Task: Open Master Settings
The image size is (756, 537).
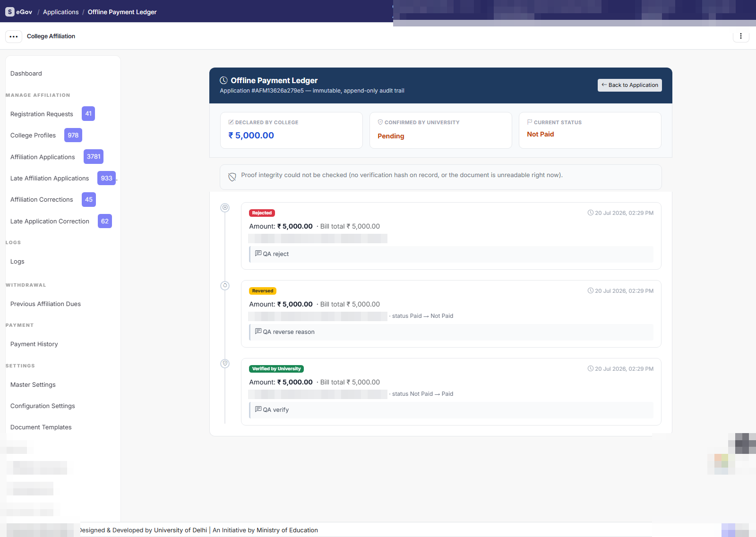Action: (x=33, y=385)
